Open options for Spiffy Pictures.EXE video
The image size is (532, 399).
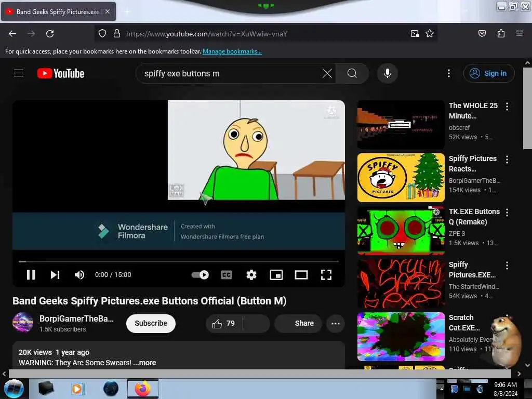click(507, 265)
